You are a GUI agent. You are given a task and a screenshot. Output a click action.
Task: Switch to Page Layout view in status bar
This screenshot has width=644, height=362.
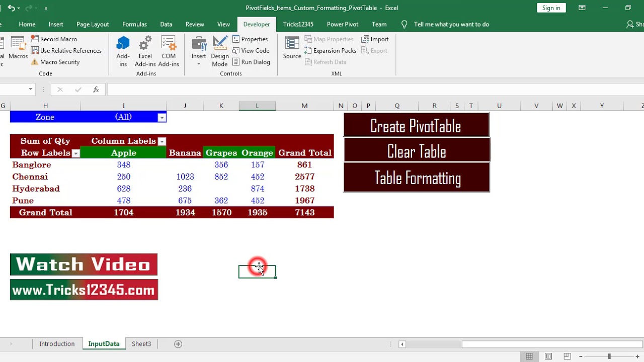tap(548, 356)
